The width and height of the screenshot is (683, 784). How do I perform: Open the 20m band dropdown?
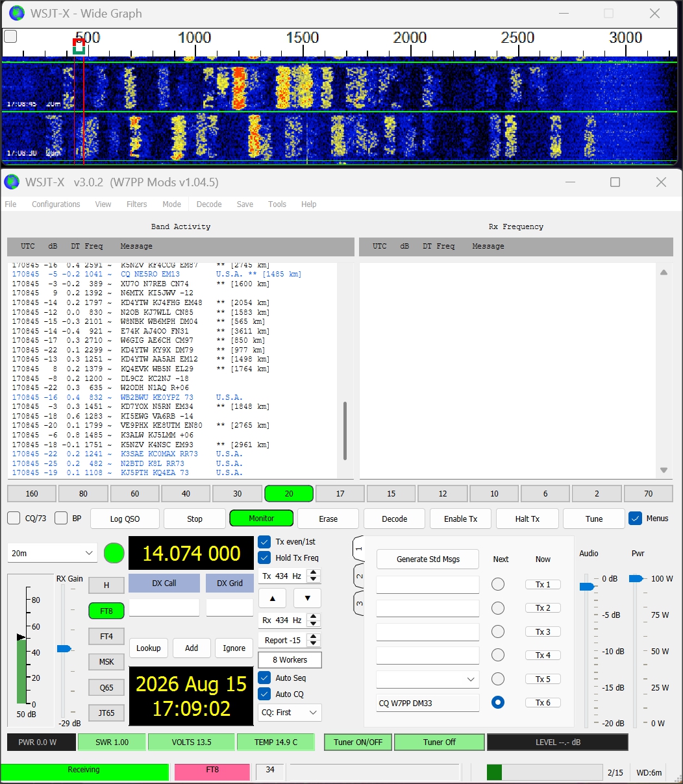tap(52, 554)
